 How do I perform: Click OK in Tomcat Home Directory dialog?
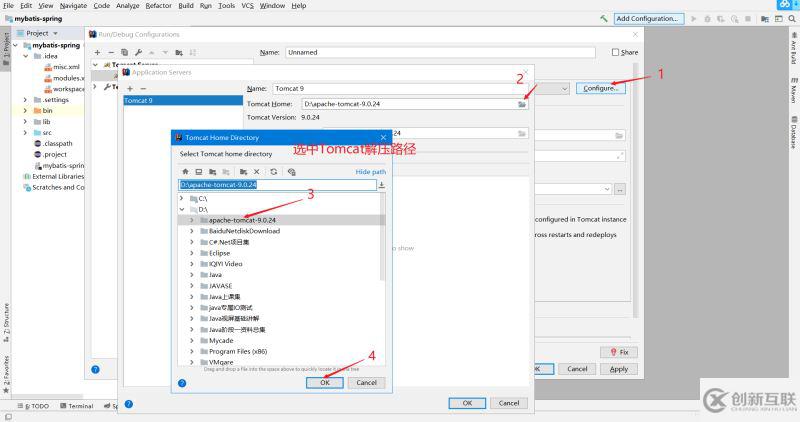[324, 383]
